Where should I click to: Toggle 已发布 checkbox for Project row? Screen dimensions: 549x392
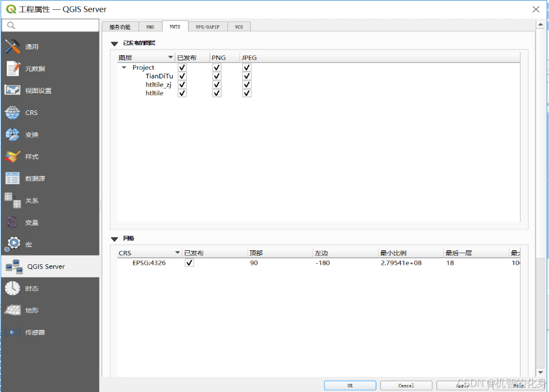coord(182,67)
